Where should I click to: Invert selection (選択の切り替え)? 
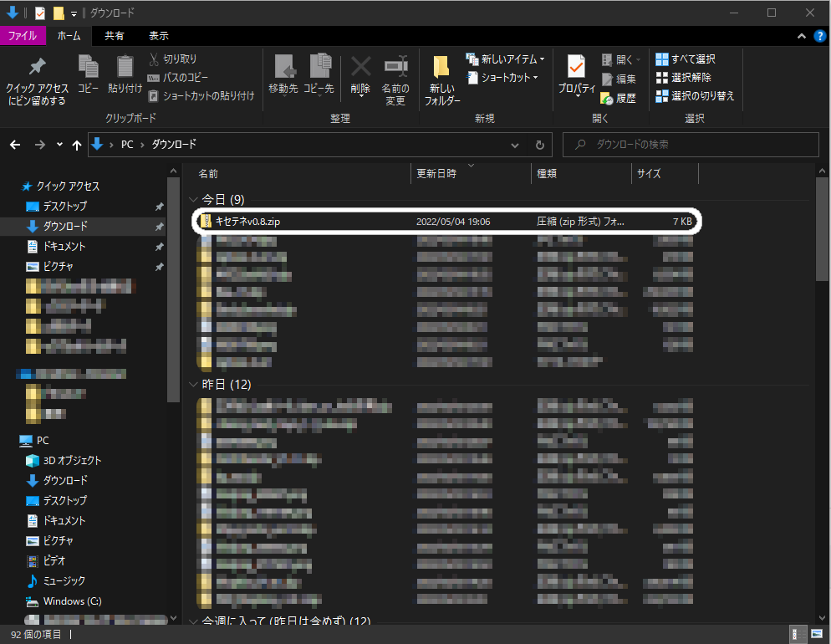[x=695, y=96]
